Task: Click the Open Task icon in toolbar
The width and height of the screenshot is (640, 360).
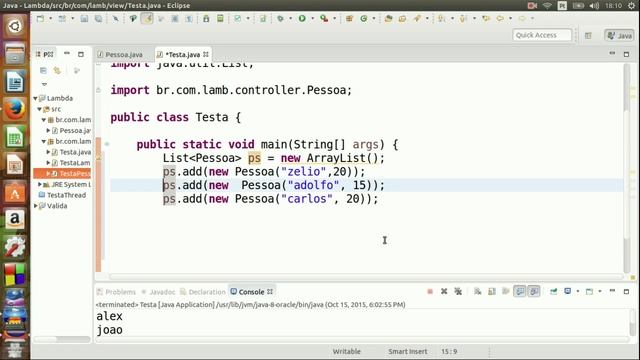Action: pos(402,18)
